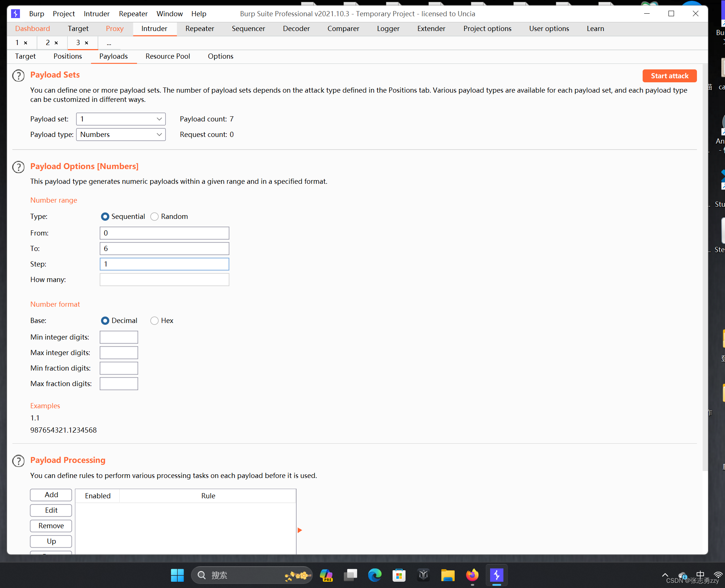Expand the Payload type dropdown
The width and height of the screenshot is (725, 588).
coord(159,135)
